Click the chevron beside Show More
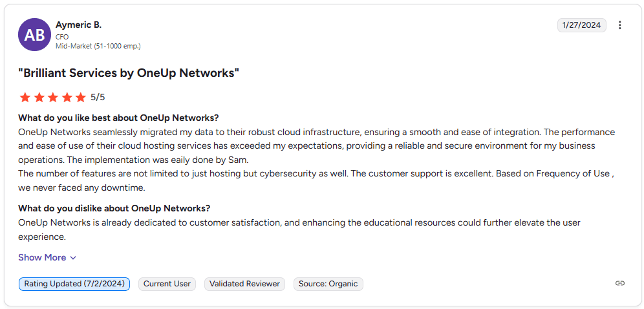 click(73, 258)
